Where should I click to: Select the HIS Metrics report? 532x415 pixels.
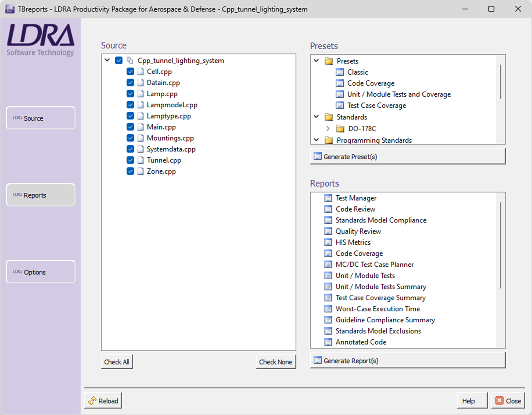pos(353,242)
